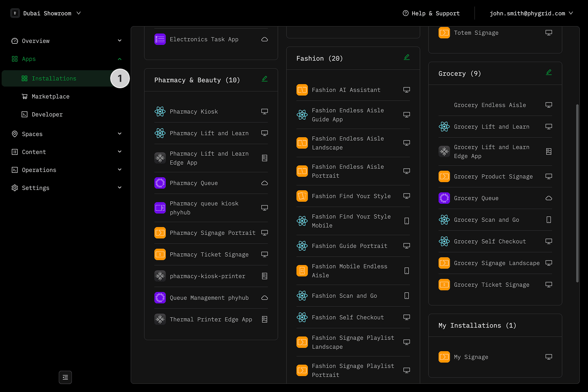588x392 pixels.
Task: Open Fashion Guide Portrait installation
Action: coord(353,246)
